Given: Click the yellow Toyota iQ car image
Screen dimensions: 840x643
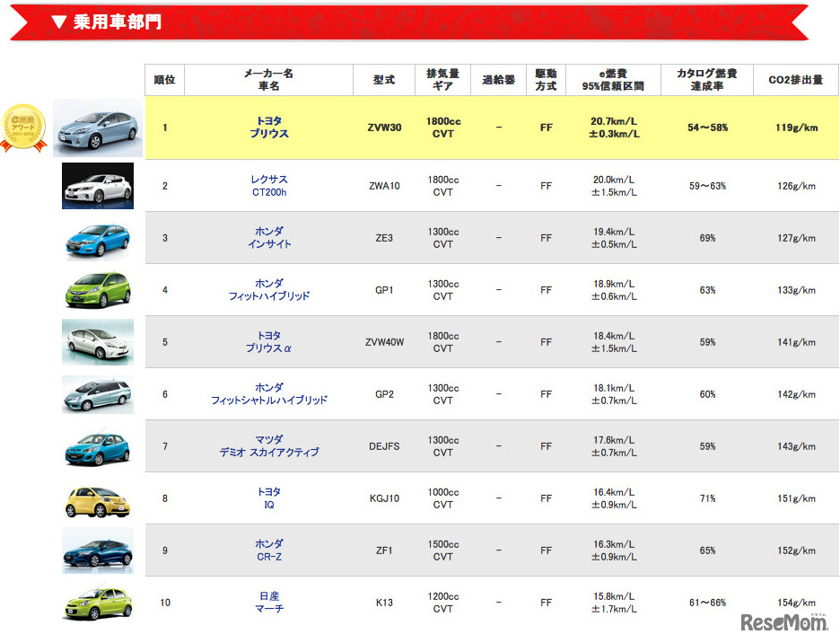Looking at the screenshot, I should point(98,498).
